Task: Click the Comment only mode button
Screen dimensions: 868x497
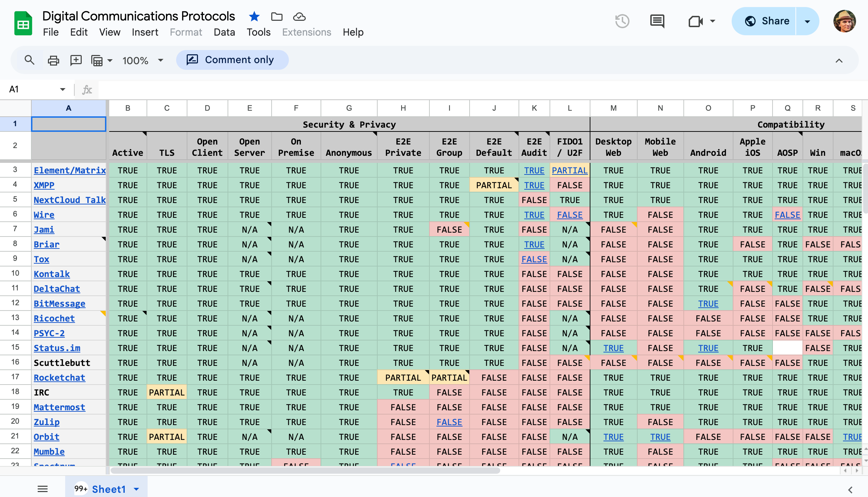Action: 232,60
